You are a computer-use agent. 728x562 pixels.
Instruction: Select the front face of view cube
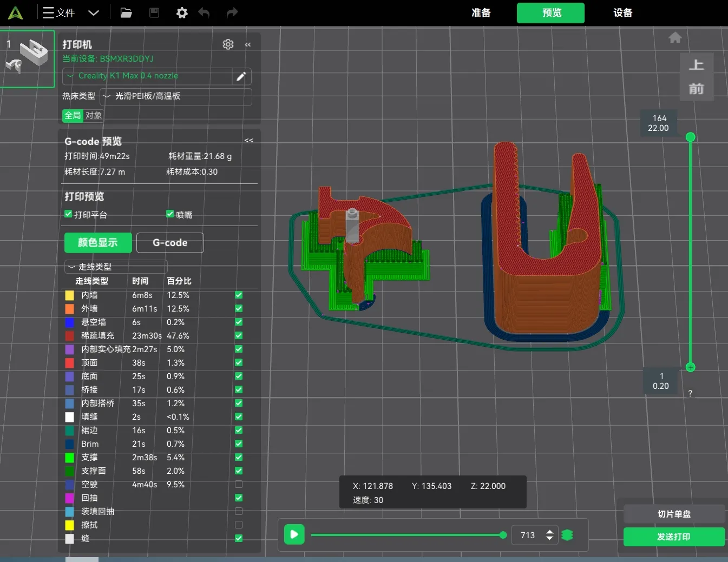tap(697, 89)
